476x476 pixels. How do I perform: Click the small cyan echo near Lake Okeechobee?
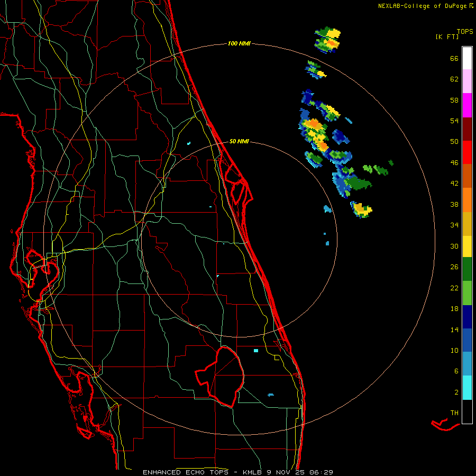tap(256, 351)
